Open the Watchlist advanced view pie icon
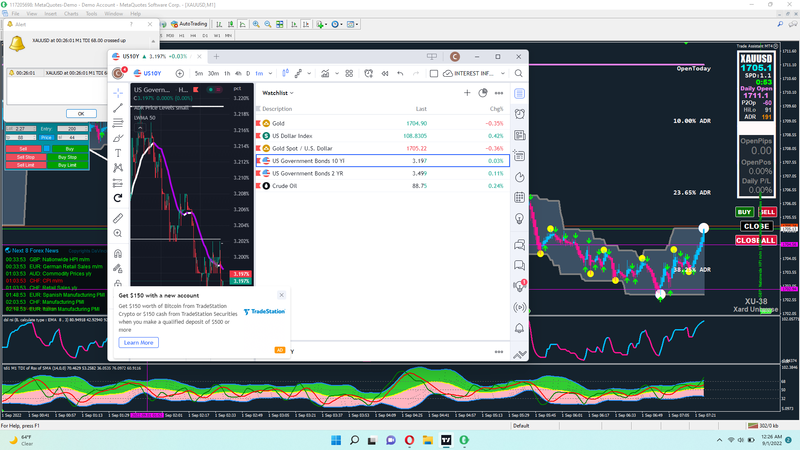This screenshot has width=800, height=450. (483, 93)
